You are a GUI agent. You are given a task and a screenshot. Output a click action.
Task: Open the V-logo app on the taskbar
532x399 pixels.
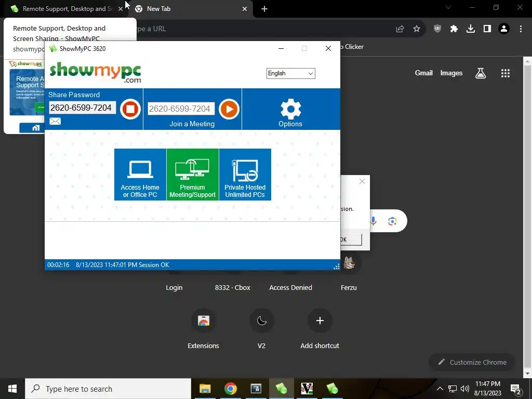click(307, 389)
